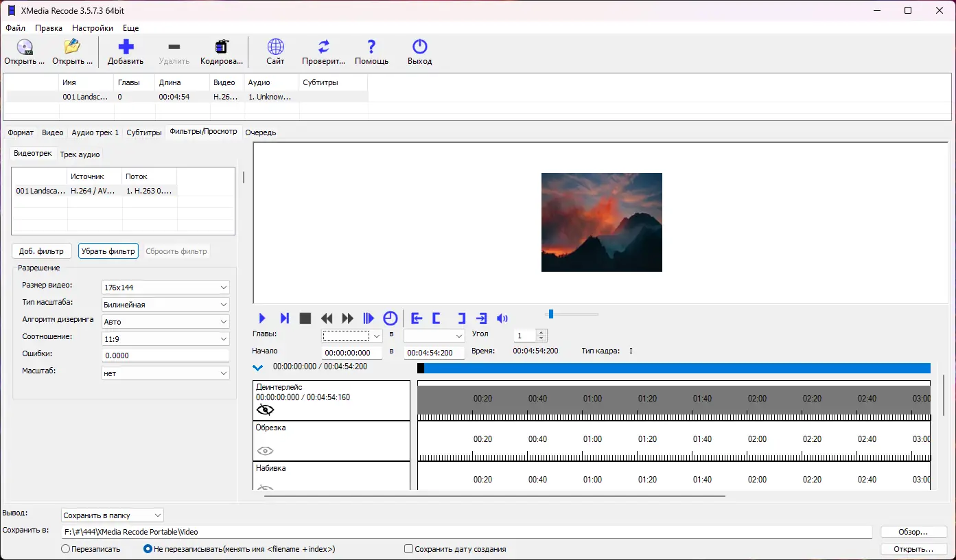This screenshot has width=956, height=560.
Task: Click the speaker volume icon
Action: (502, 318)
